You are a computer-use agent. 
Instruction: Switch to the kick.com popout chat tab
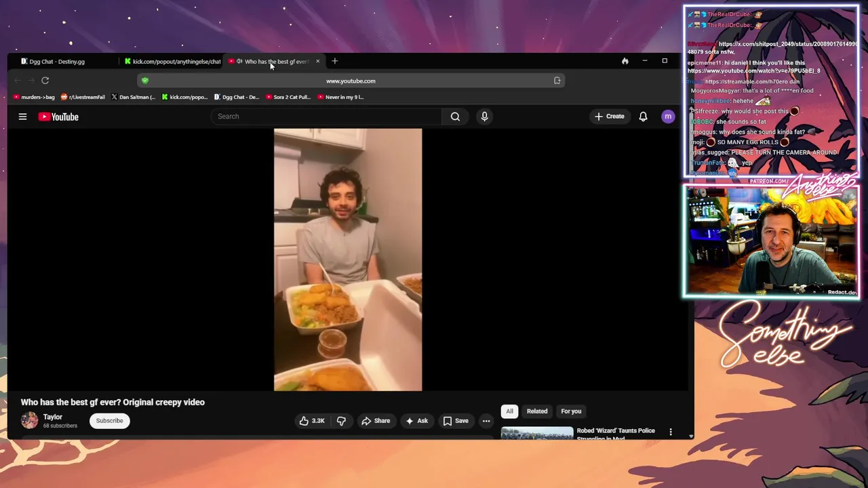(173, 62)
